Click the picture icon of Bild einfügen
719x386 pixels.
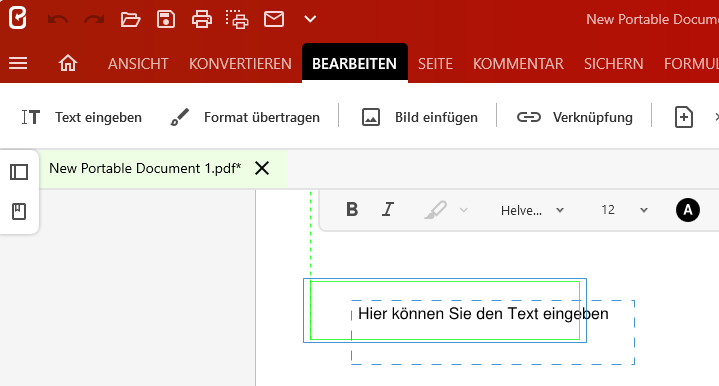pos(371,117)
